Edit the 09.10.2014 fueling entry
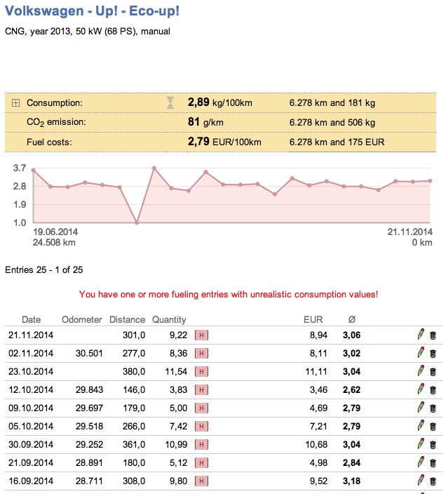 421,408
